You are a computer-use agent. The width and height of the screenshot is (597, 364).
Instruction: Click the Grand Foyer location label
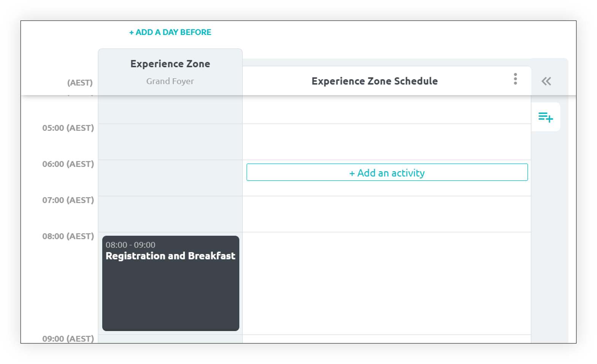(170, 81)
